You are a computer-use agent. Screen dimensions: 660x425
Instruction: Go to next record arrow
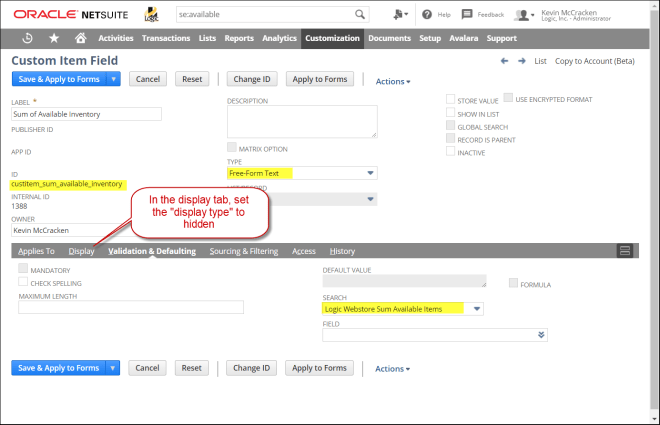click(521, 61)
